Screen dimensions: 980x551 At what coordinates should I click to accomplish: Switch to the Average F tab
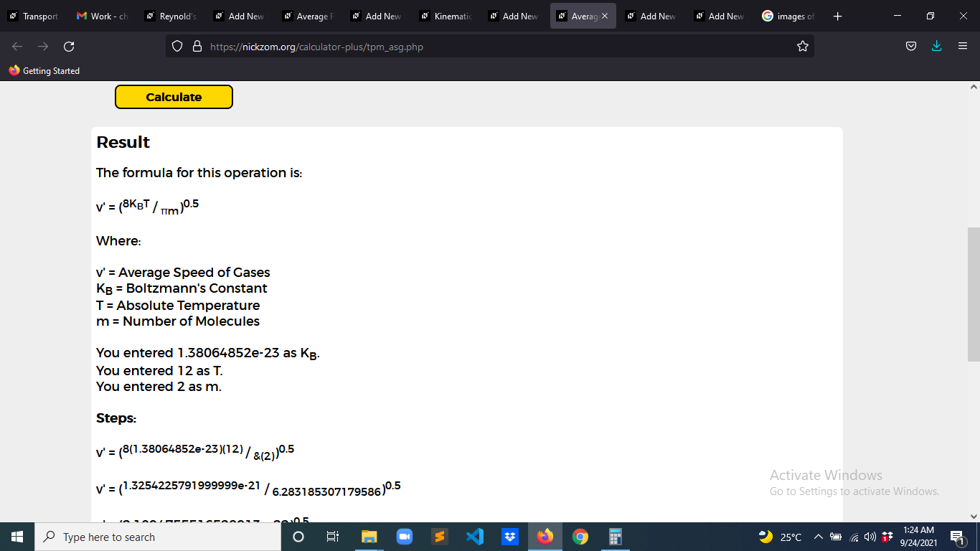(308, 16)
